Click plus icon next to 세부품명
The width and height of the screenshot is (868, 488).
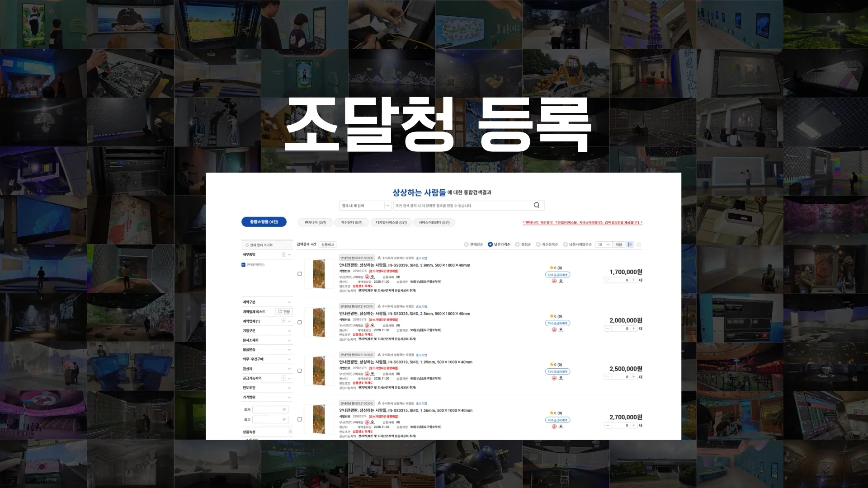click(x=284, y=254)
